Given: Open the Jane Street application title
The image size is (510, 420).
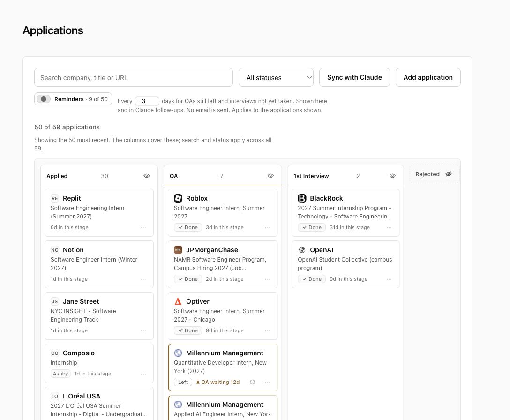Looking at the screenshot, I should [x=81, y=301].
